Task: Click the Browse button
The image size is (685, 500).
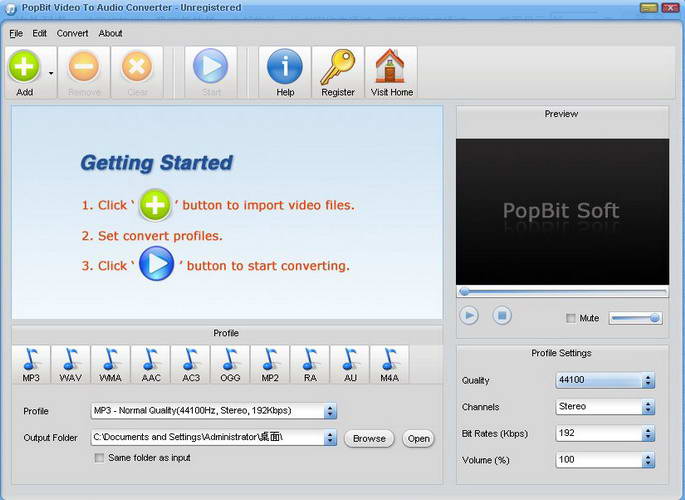Action: [369, 438]
